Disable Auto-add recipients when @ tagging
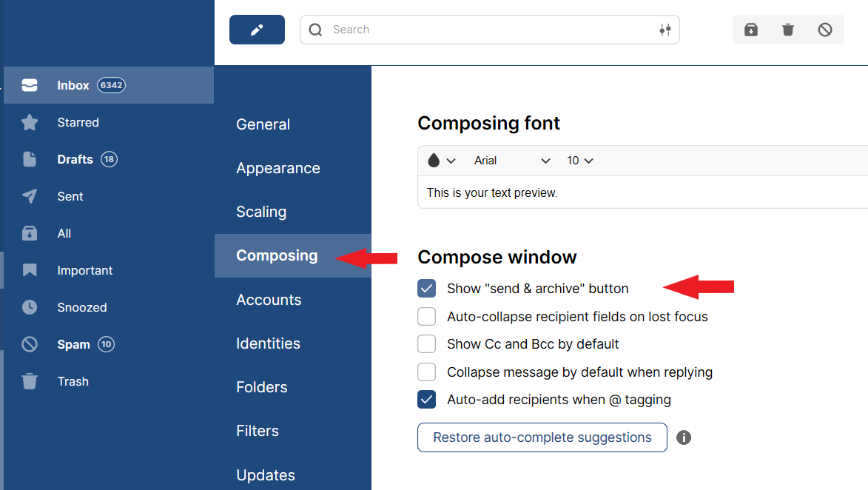Image resolution: width=868 pixels, height=490 pixels. pyautogui.click(x=427, y=400)
